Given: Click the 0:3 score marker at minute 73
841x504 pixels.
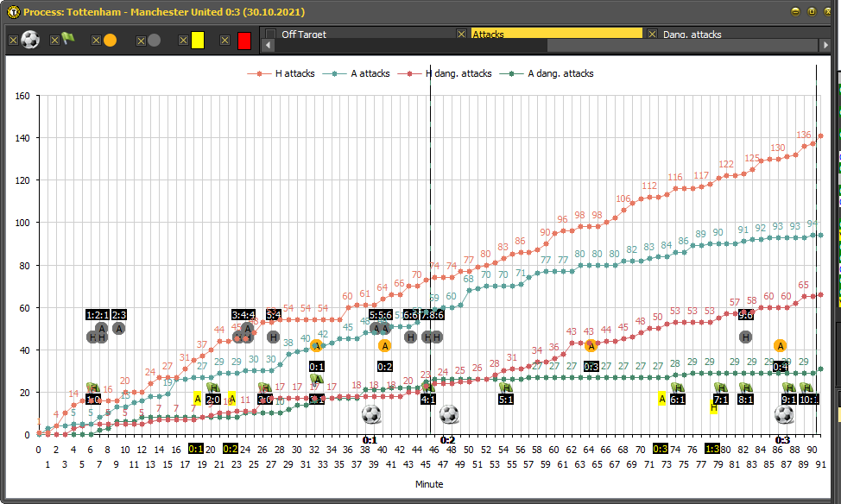Looking at the screenshot, I should pos(661,449).
